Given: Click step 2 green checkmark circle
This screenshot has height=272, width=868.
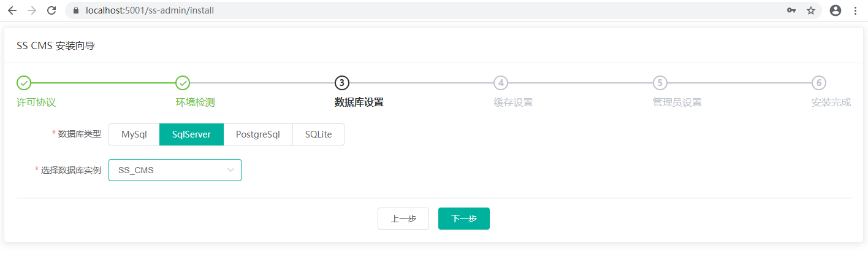Looking at the screenshot, I should point(183,82).
